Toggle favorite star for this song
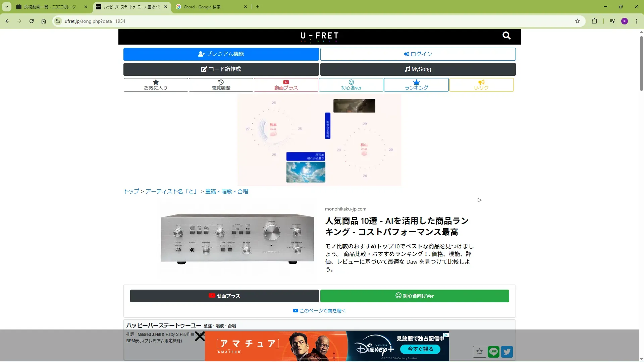This screenshot has height=362, width=644. coord(479,352)
